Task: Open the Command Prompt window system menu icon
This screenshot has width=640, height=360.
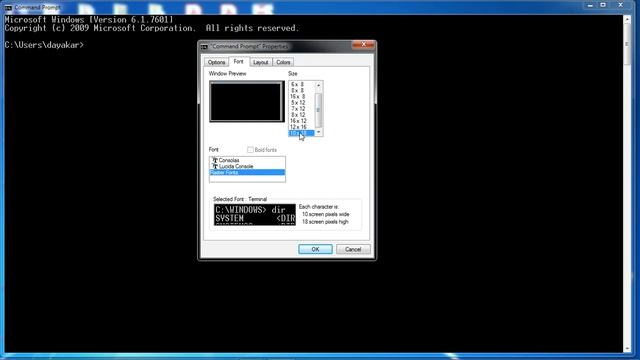Action: [8, 8]
